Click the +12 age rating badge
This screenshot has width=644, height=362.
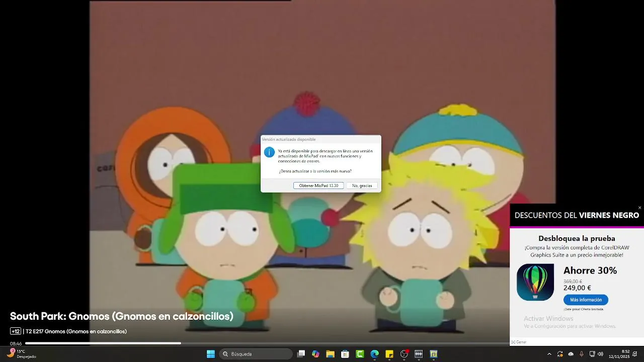click(16, 331)
